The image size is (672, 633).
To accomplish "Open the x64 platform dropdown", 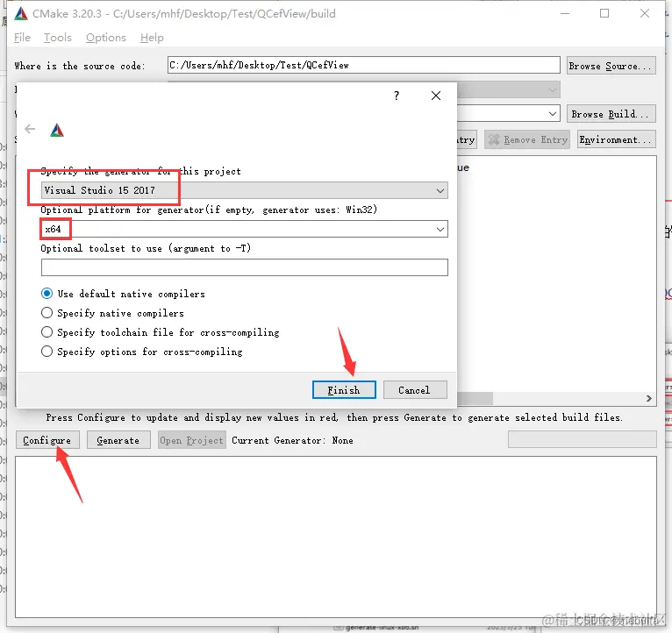I will click(244, 229).
